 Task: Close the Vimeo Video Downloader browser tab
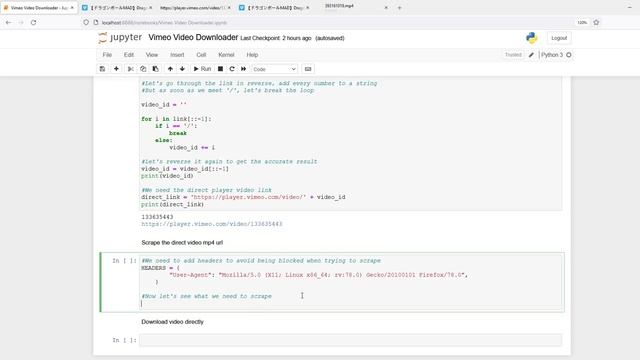[72, 8]
